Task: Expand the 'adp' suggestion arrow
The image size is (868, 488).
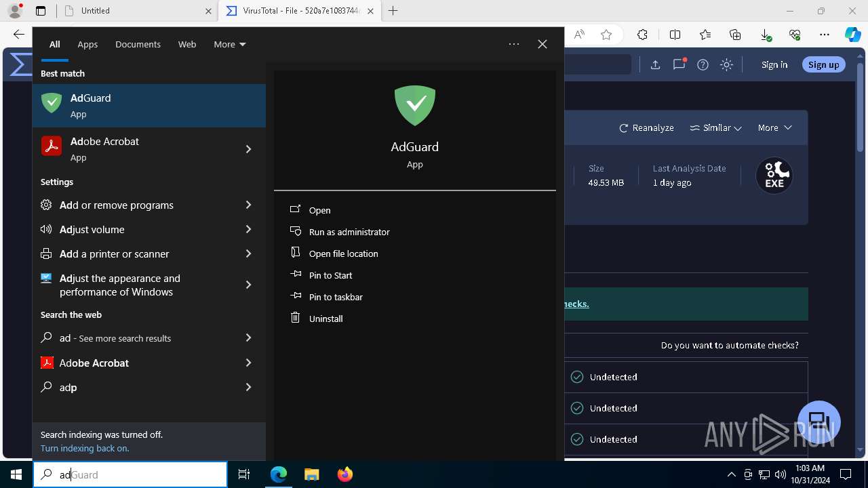Action: click(248, 387)
